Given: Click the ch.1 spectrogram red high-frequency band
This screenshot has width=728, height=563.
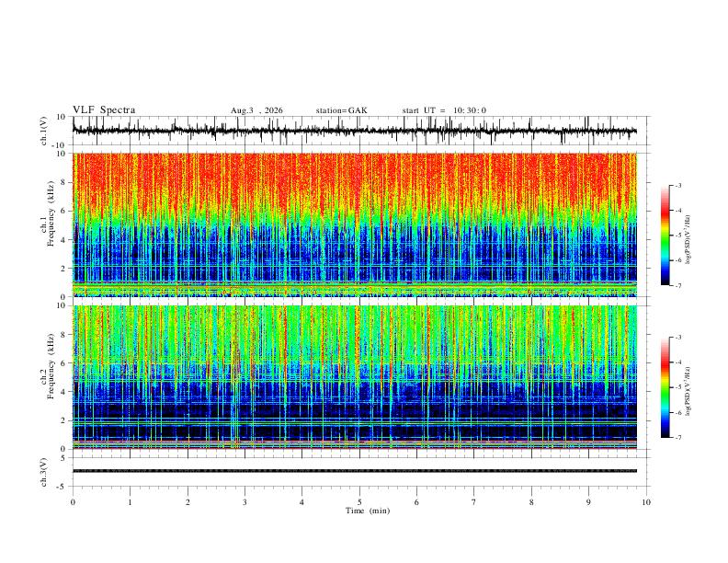Looking at the screenshot, I should 354,181.
